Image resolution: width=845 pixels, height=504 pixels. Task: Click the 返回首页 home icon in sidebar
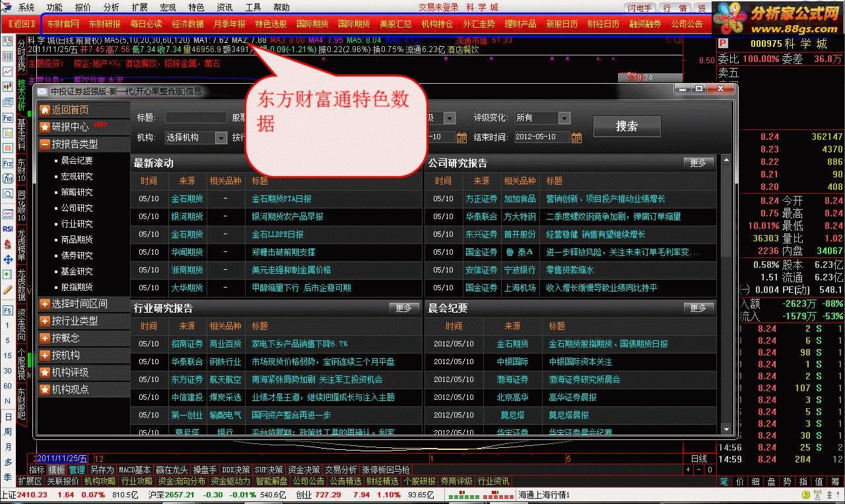[x=45, y=110]
